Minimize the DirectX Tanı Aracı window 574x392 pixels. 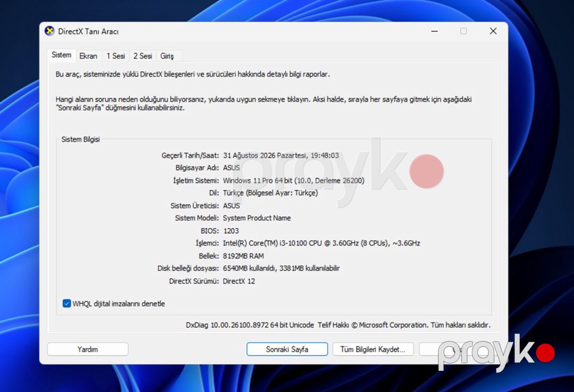click(x=435, y=31)
